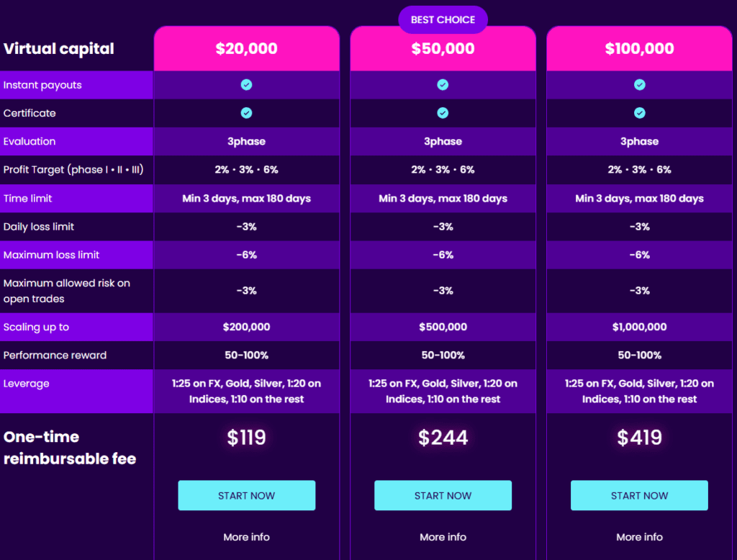Click START NOW under the $244 fee

point(443,495)
